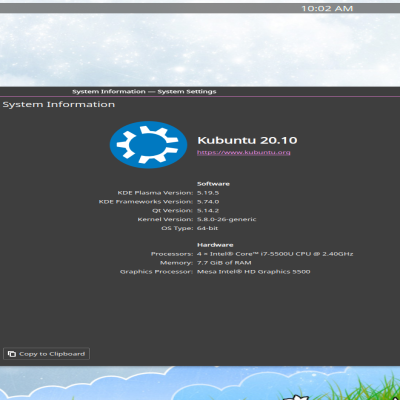Viewport: 400px width, 400px height.
Task: Click the Processors value Intel Core i7-5500U
Action: pyautogui.click(x=275, y=254)
